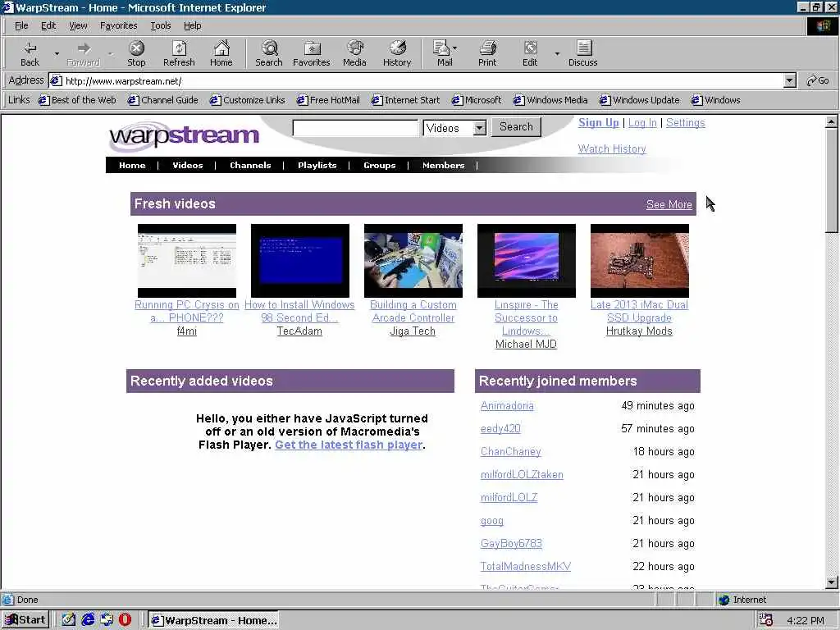This screenshot has height=630, width=840.
Task: Expand the Back button history dropdown
Action: [x=57, y=53]
